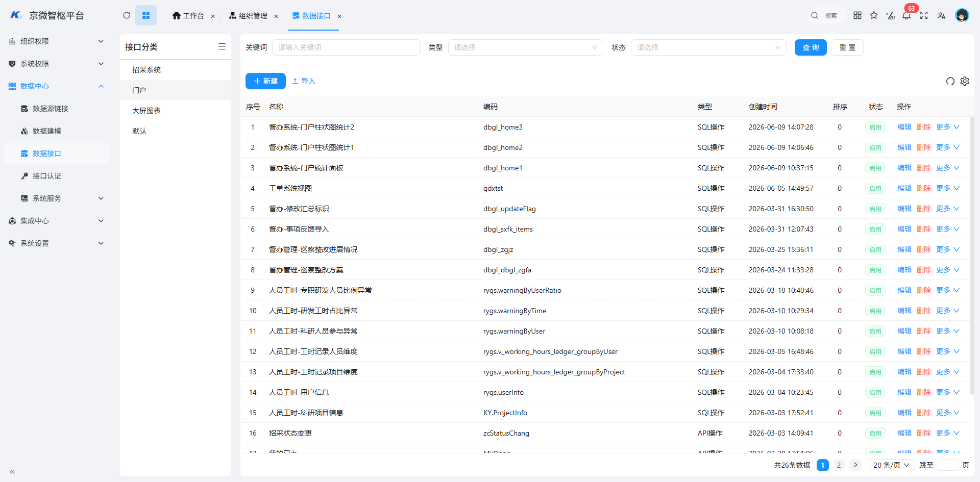Click the language translate icon
Viewport: 980px width, 482px height.
(x=941, y=15)
